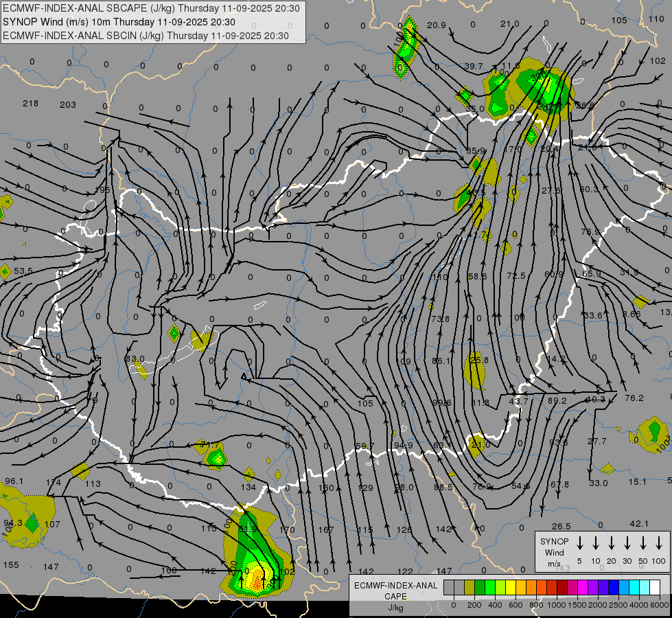Select the white swatch at scale end
The height and width of the screenshot is (618, 672).
coord(656,587)
